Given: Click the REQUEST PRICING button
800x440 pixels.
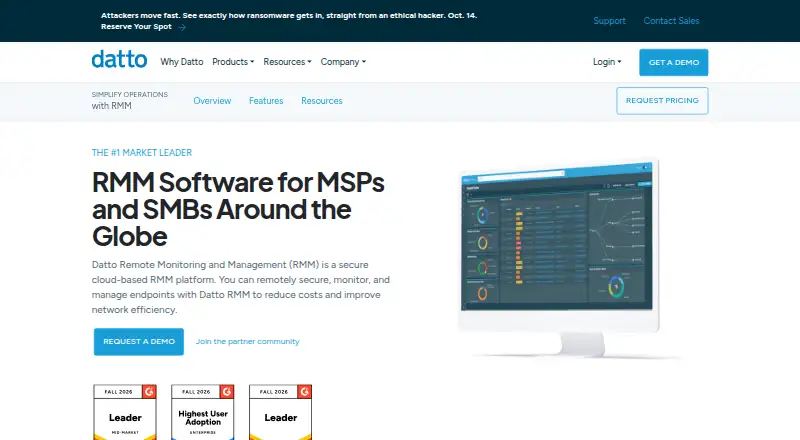Looking at the screenshot, I should [662, 101].
